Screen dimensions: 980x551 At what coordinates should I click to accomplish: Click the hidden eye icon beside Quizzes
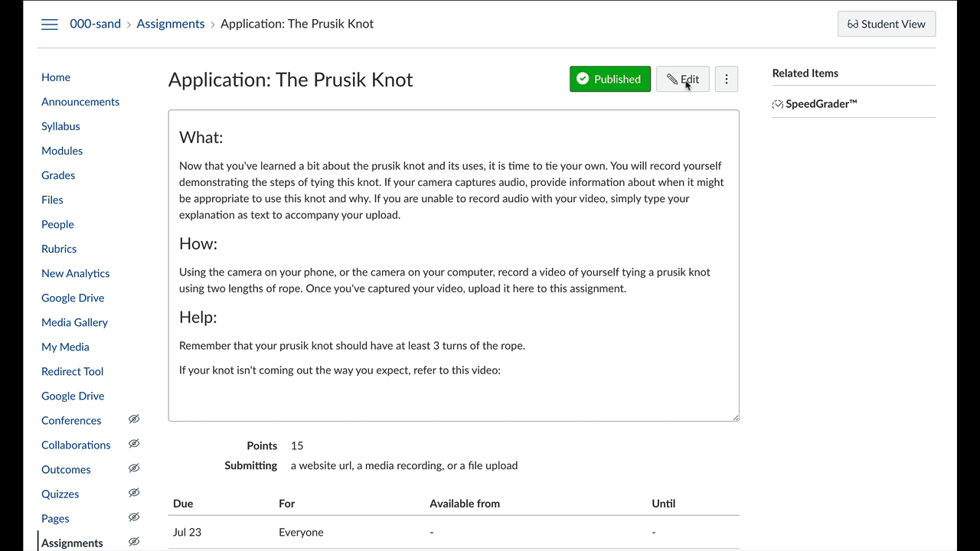coord(134,493)
